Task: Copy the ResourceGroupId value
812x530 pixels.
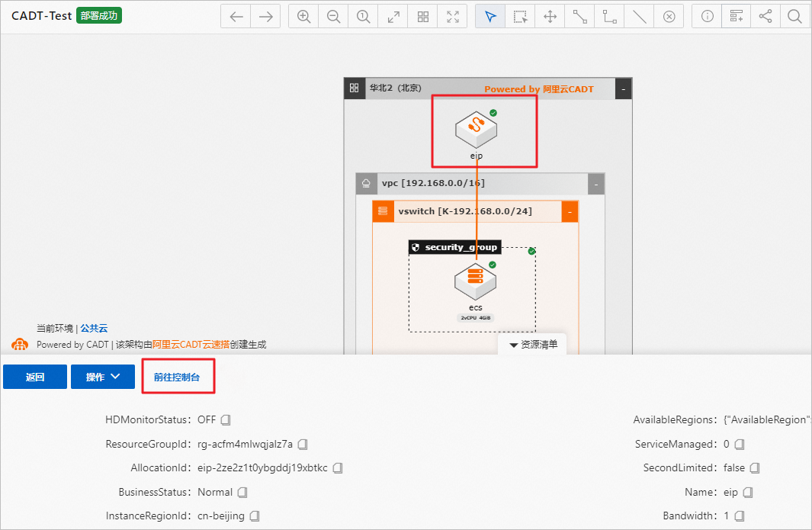Action: 303,444
